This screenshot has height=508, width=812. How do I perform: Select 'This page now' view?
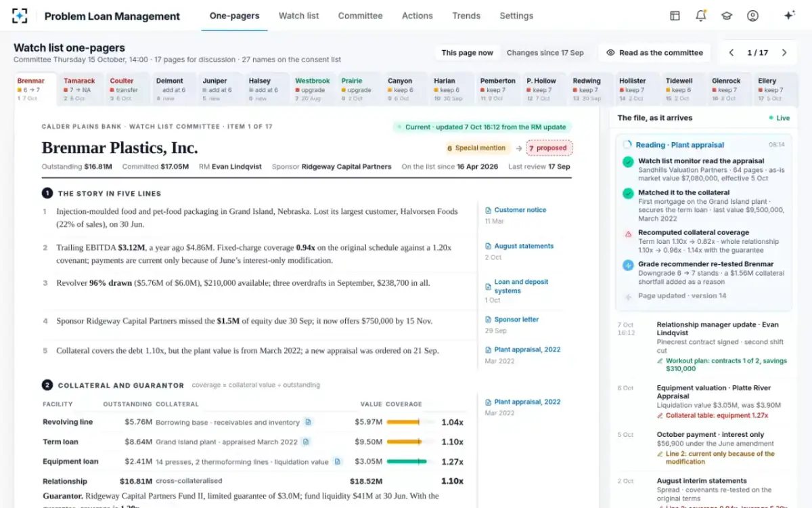point(467,53)
